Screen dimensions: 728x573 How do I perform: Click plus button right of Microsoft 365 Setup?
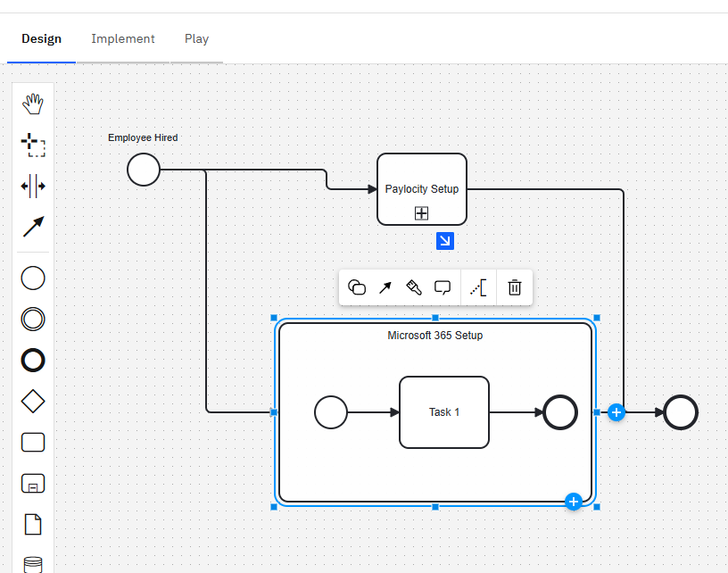(x=616, y=412)
